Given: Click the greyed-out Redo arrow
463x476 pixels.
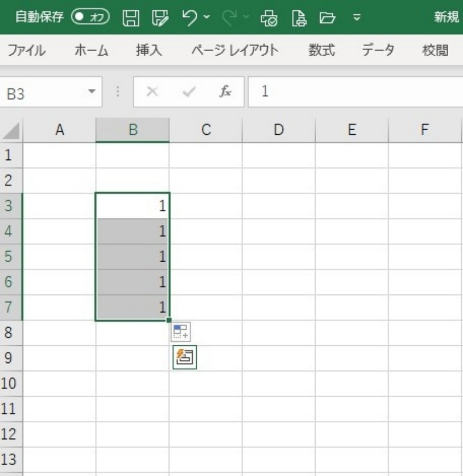Looking at the screenshot, I should 230,18.
